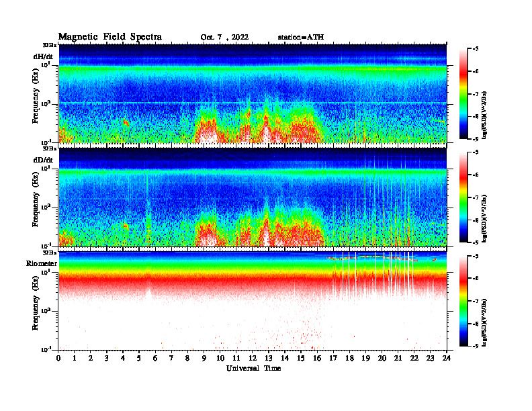Click the '7' hour tick label
This screenshot has height=411, width=532.
click(x=172, y=359)
